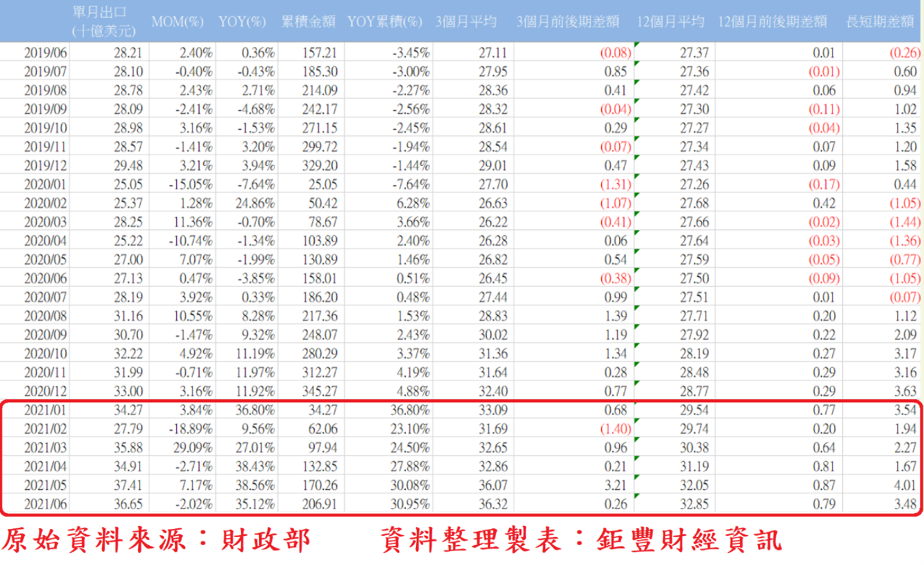Select the 38.56% YOY value

255,486
